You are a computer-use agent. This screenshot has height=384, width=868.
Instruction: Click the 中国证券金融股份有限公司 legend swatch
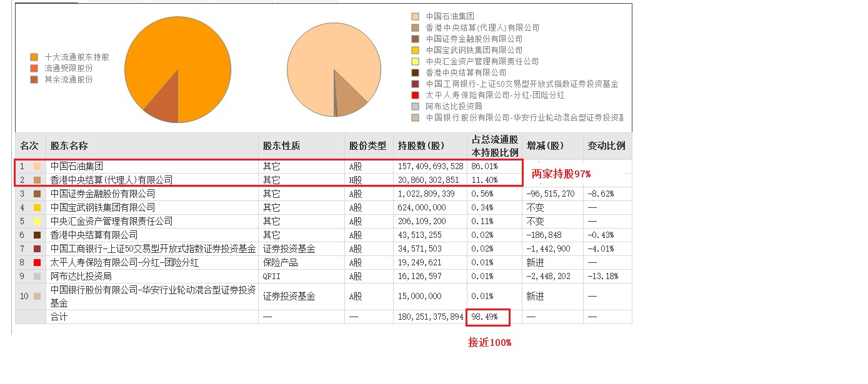coord(416,39)
